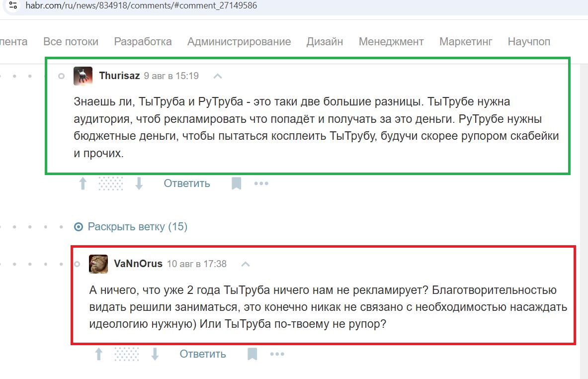
Task: Switch to the Научпоп section
Action: [529, 41]
